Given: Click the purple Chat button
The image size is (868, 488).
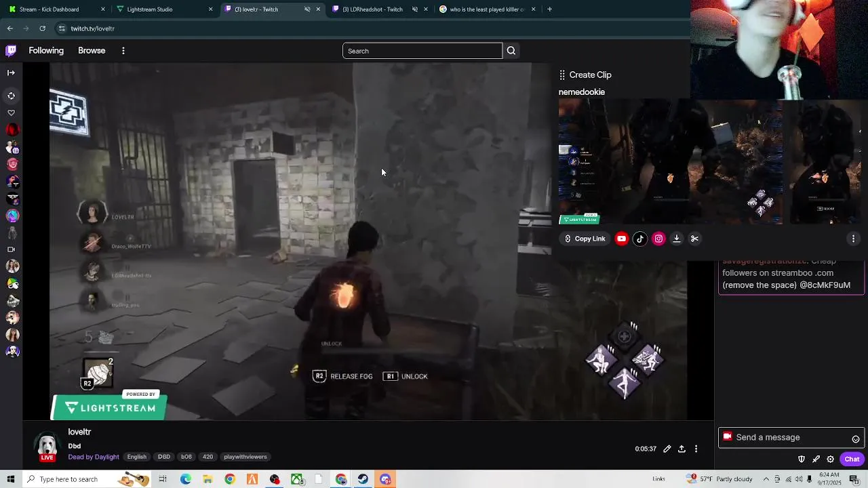Looking at the screenshot, I should tap(852, 460).
